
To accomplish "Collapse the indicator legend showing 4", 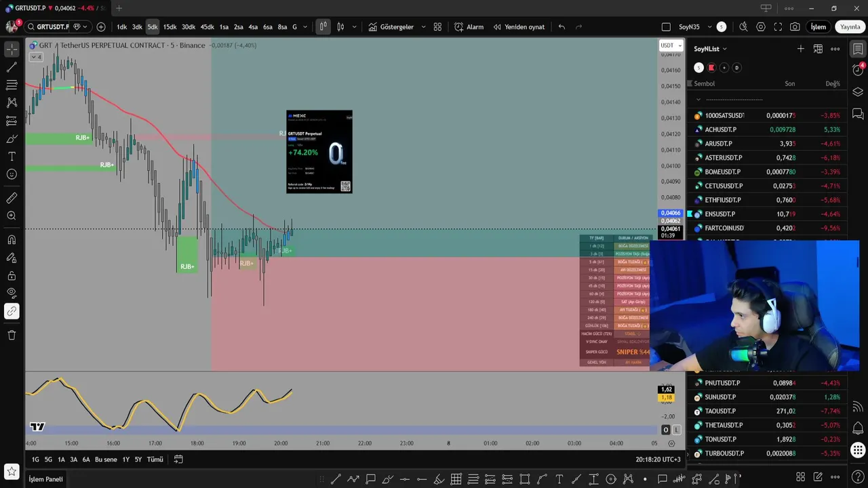I will 36,57.
